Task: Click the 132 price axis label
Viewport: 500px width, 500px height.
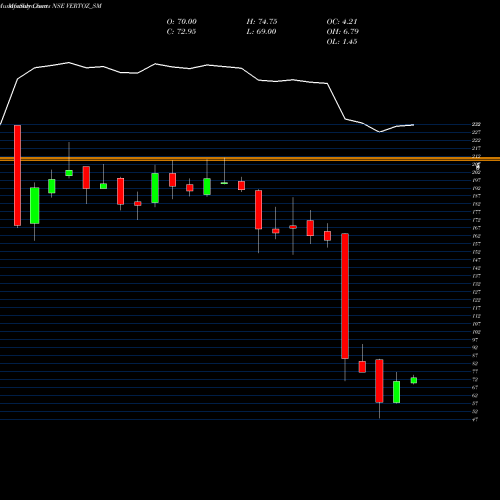Action: point(476,284)
